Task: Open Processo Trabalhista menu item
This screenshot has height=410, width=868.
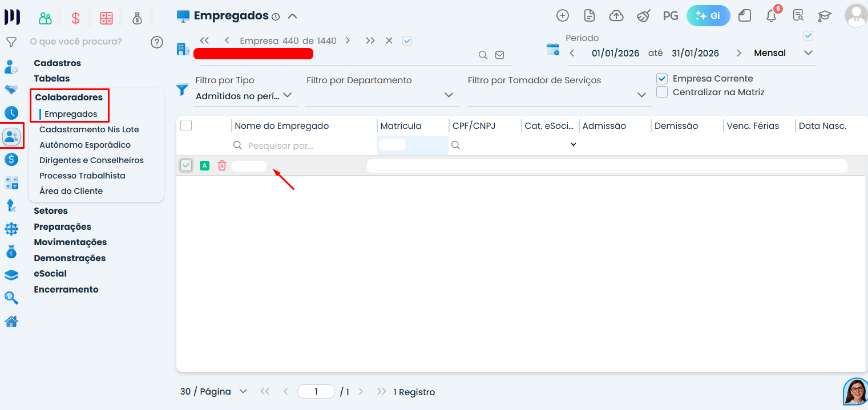Action: 82,176
